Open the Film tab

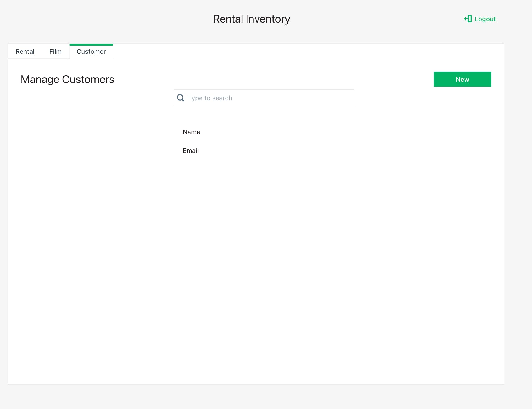pyautogui.click(x=55, y=52)
